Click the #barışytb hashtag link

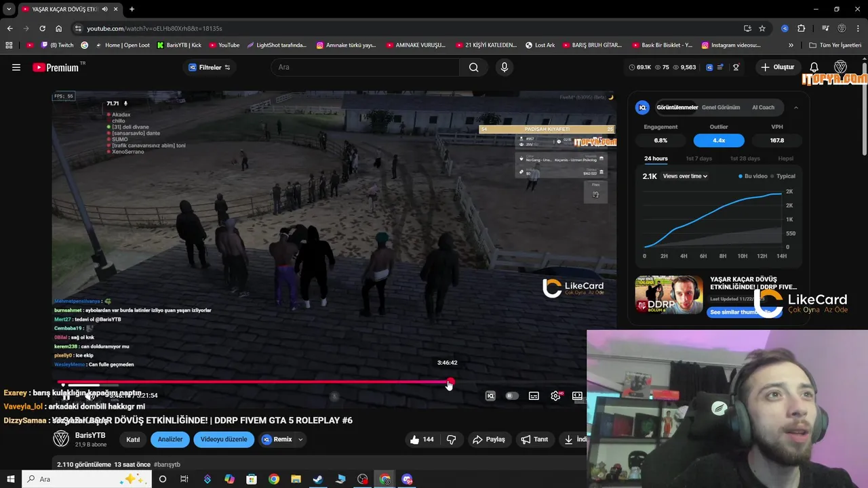[x=167, y=464]
